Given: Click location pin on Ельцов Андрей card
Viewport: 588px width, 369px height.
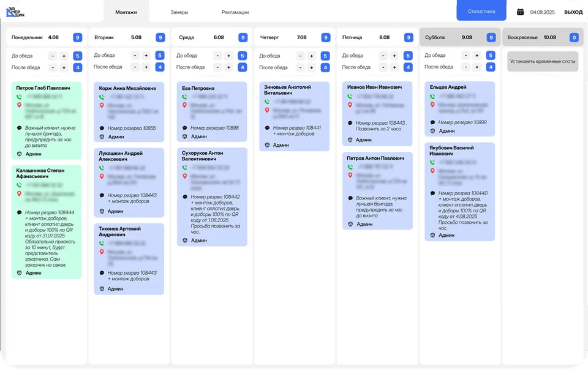Looking at the screenshot, I should (432, 105).
